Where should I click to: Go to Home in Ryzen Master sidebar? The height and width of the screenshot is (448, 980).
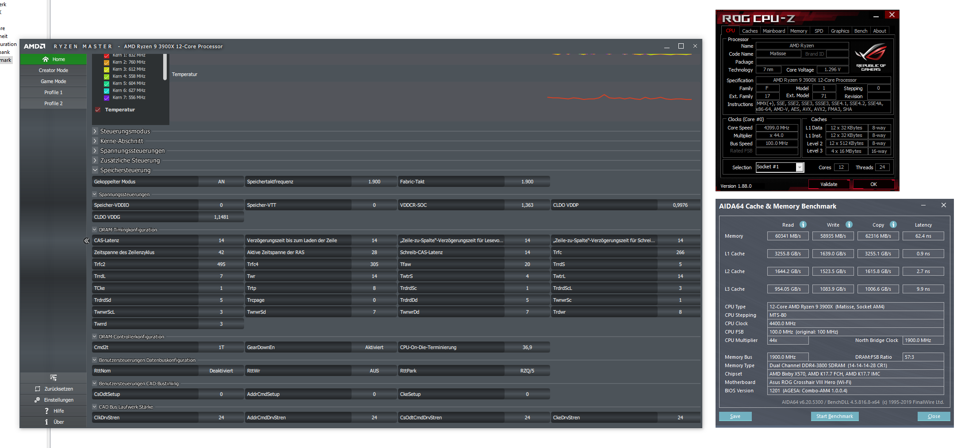pyautogui.click(x=53, y=59)
